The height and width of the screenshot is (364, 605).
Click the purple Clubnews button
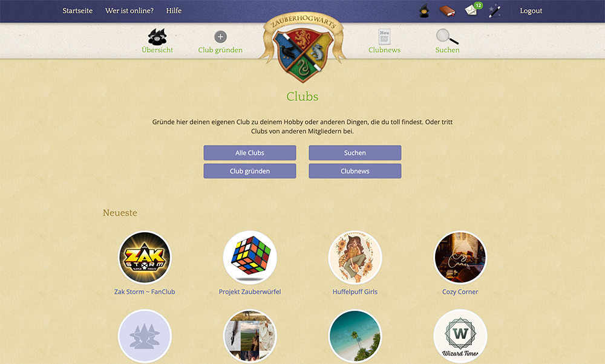click(x=355, y=171)
